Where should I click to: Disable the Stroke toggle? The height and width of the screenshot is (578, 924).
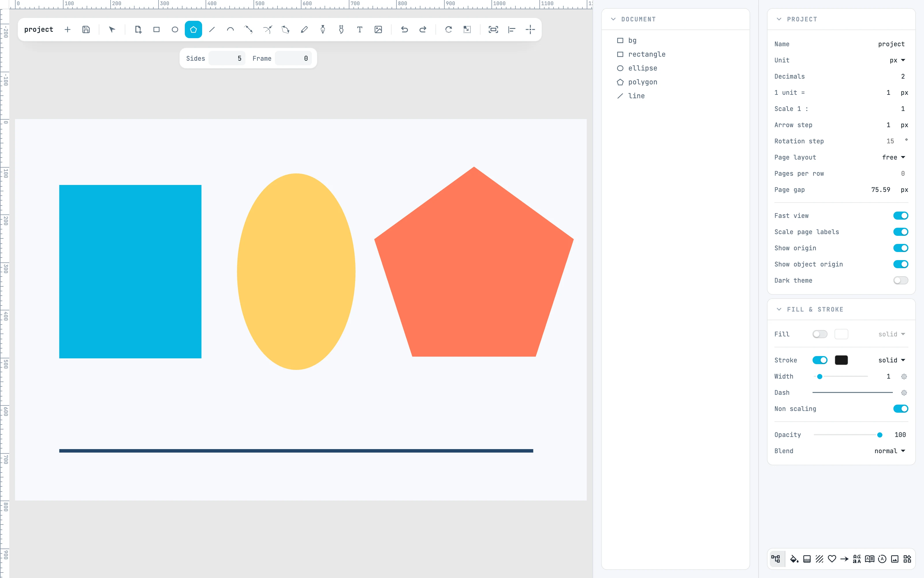(820, 360)
